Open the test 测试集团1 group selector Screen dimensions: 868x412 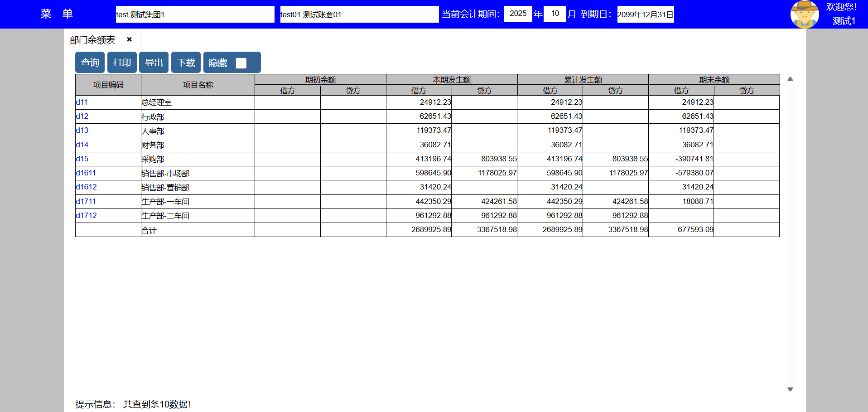[x=195, y=15]
